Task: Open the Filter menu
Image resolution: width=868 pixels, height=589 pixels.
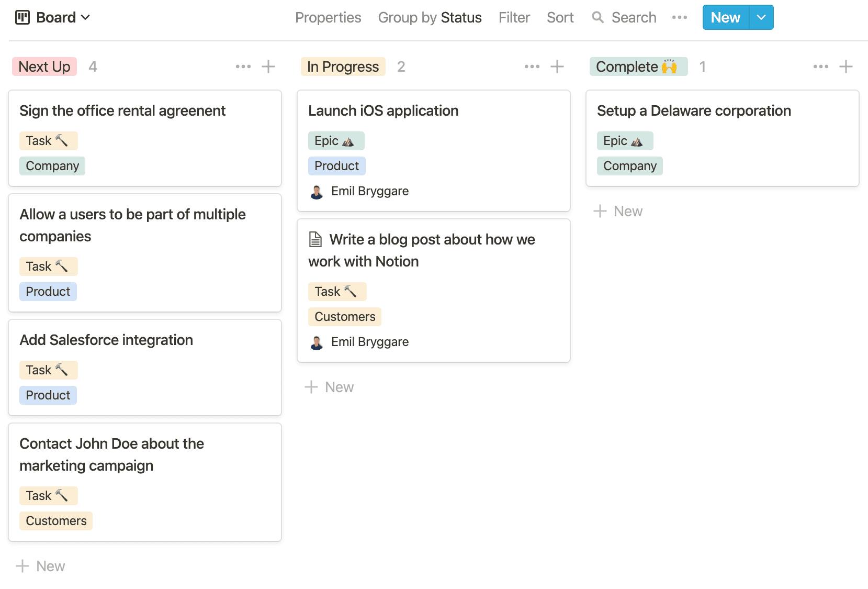Action: pyautogui.click(x=514, y=17)
